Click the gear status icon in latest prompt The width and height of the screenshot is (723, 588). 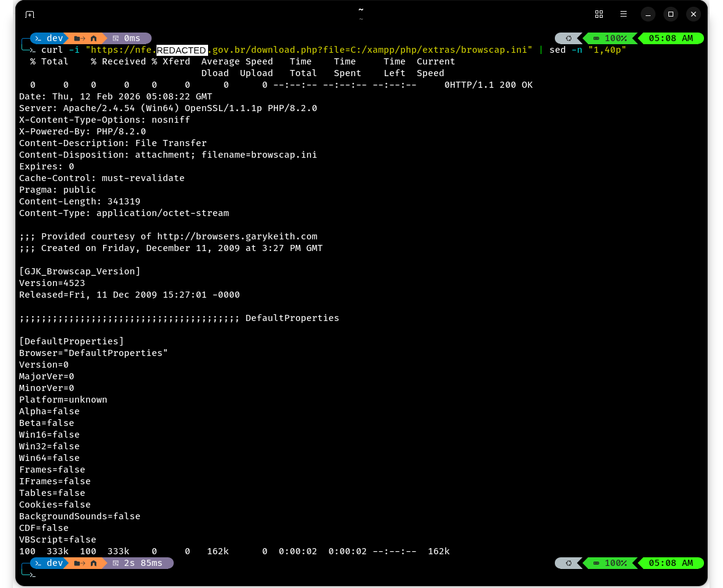(568, 563)
